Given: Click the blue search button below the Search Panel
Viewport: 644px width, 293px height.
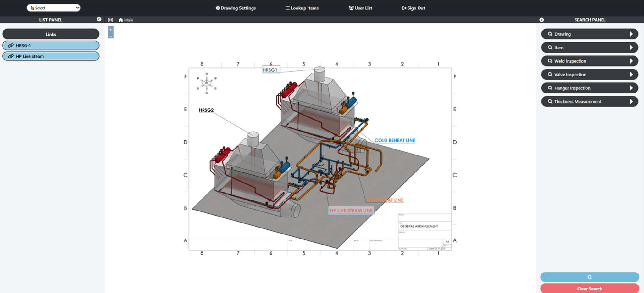Looking at the screenshot, I should (x=589, y=277).
